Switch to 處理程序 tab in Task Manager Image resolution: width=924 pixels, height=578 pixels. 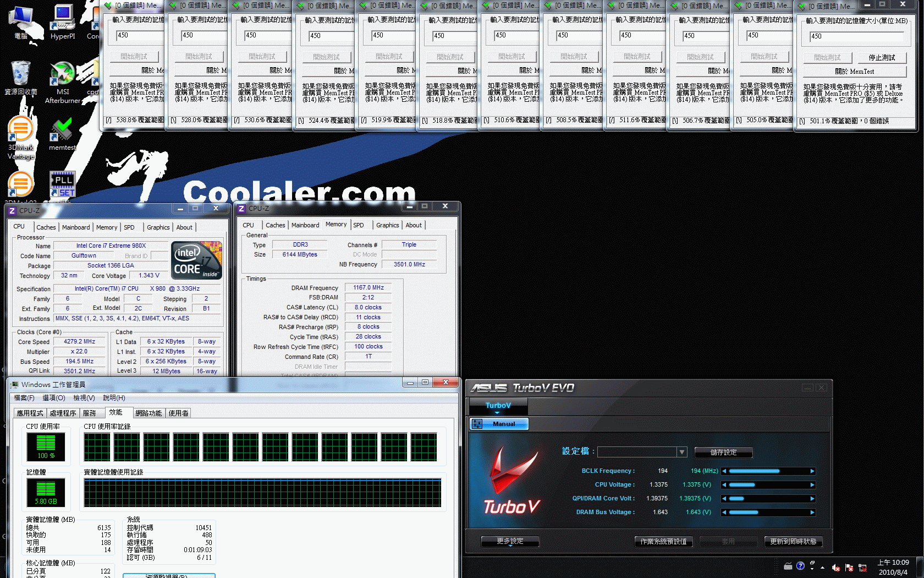[x=63, y=413]
